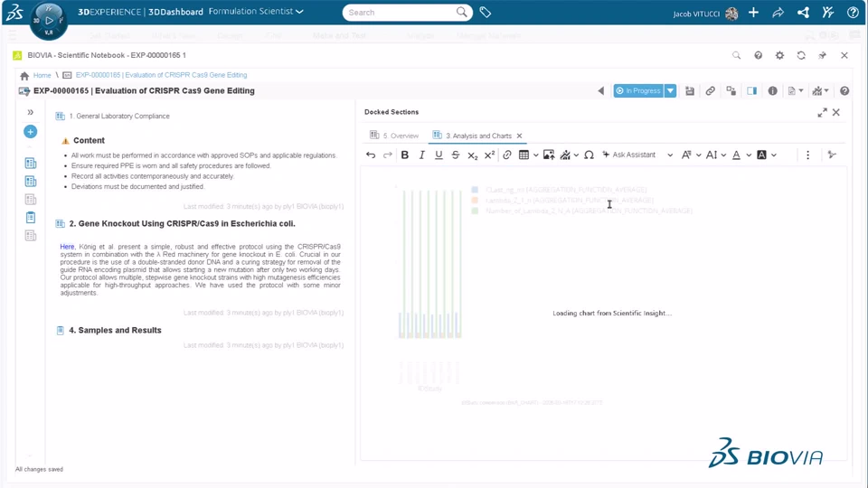This screenshot has width=868, height=488.
Task: Click the In Progress status button
Action: pos(638,90)
